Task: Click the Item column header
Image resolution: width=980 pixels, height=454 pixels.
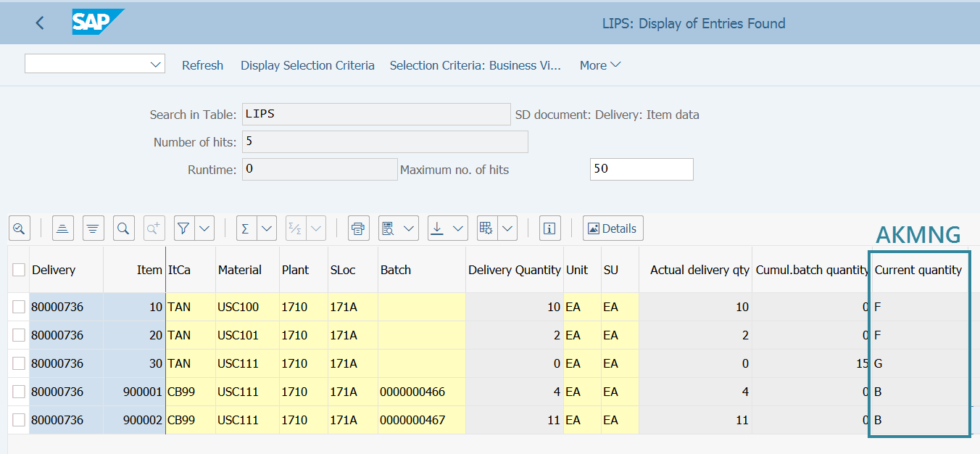Action: point(135,270)
